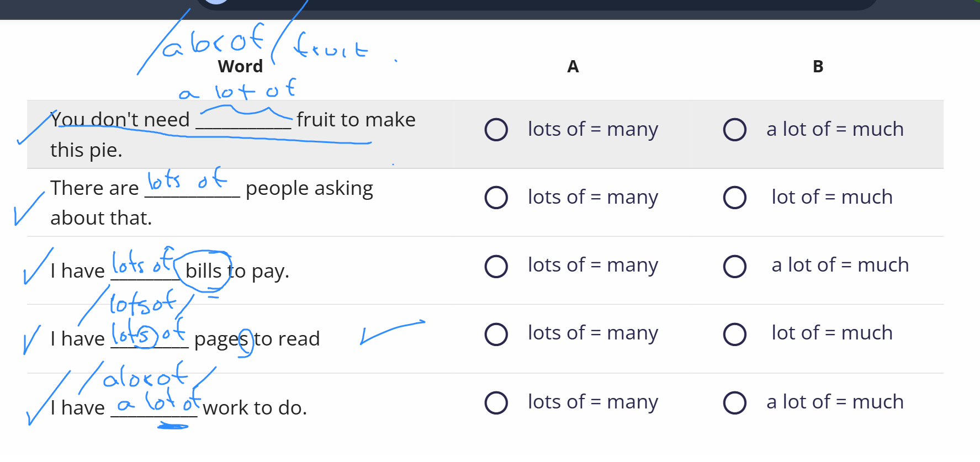This screenshot has height=462, width=980.
Task: Click the column A header
Action: click(573, 66)
